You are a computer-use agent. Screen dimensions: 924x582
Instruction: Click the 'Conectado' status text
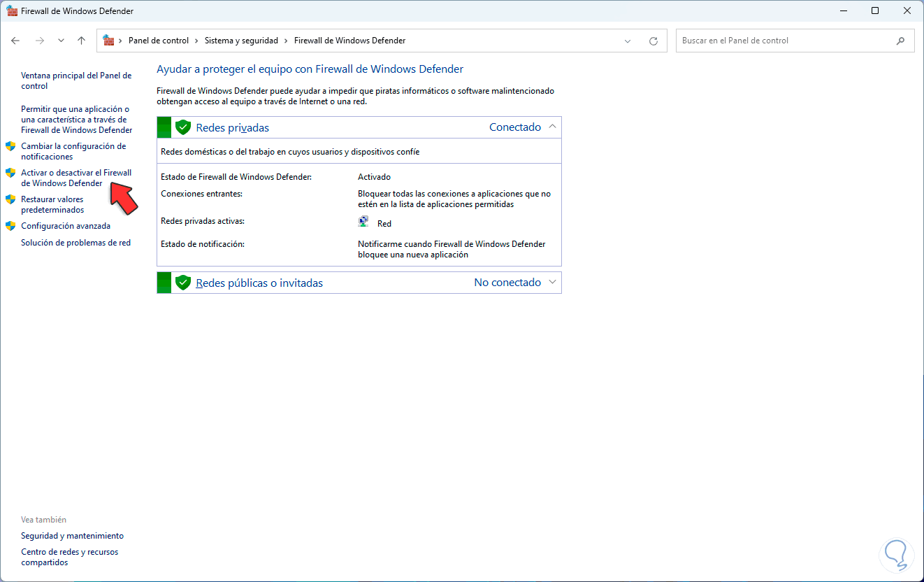pos(515,127)
